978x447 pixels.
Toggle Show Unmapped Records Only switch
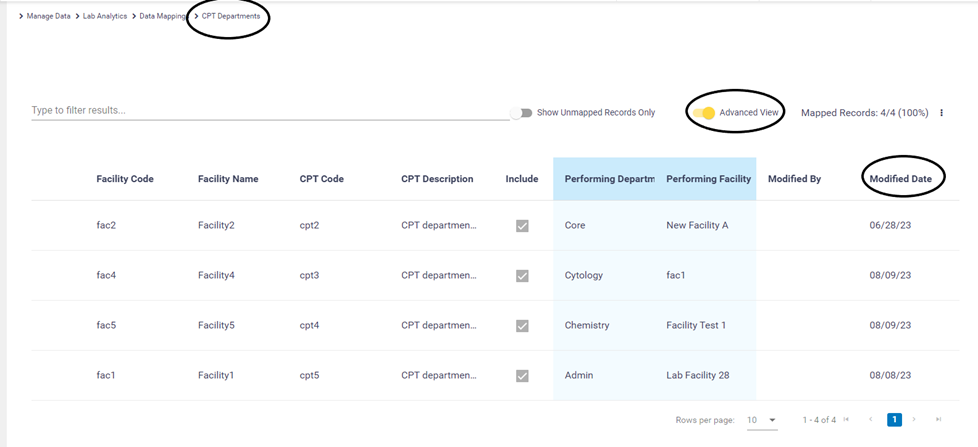pos(521,113)
